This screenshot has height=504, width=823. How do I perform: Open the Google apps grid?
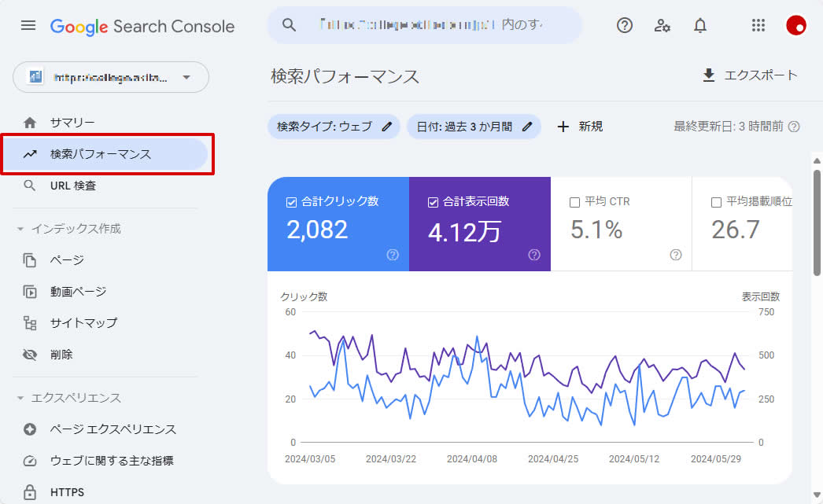(x=758, y=26)
